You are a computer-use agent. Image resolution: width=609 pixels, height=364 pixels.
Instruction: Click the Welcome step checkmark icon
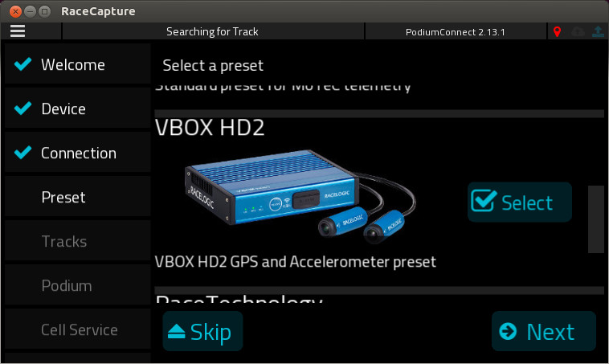pyautogui.click(x=23, y=64)
